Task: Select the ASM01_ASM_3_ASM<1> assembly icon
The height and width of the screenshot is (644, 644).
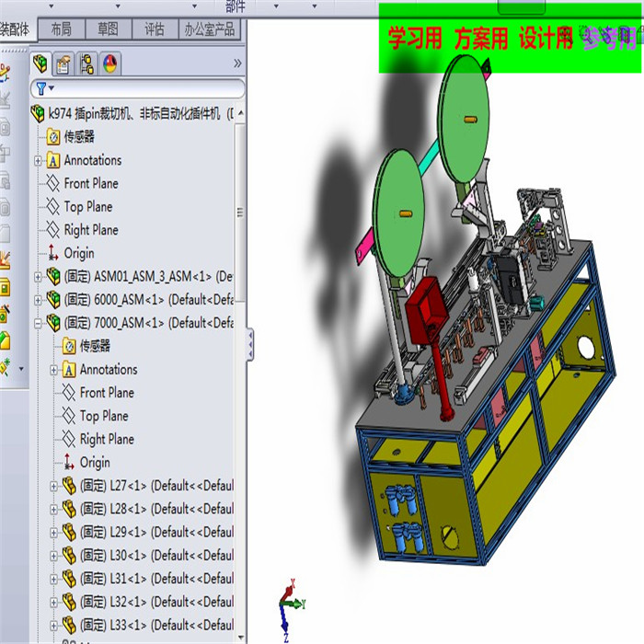Action: [53, 276]
